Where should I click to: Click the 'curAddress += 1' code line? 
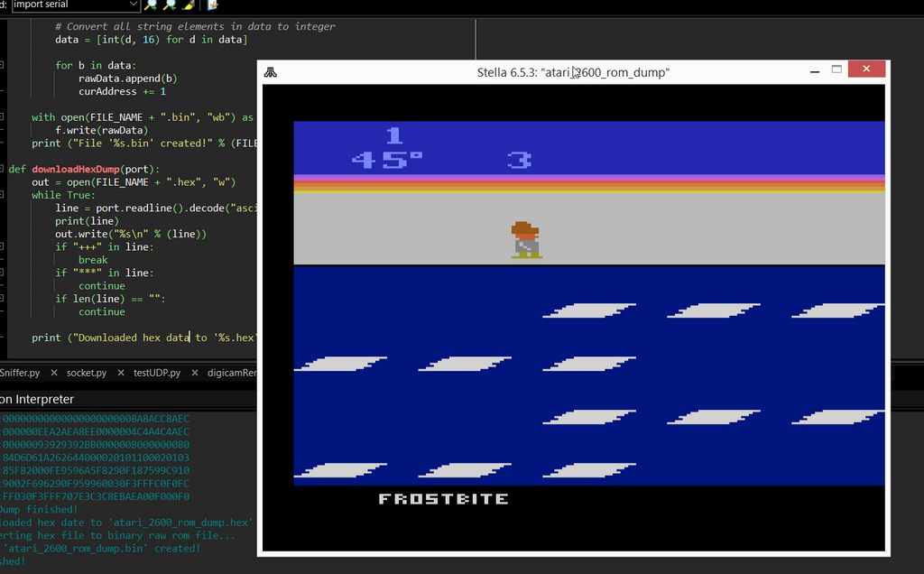(x=122, y=91)
